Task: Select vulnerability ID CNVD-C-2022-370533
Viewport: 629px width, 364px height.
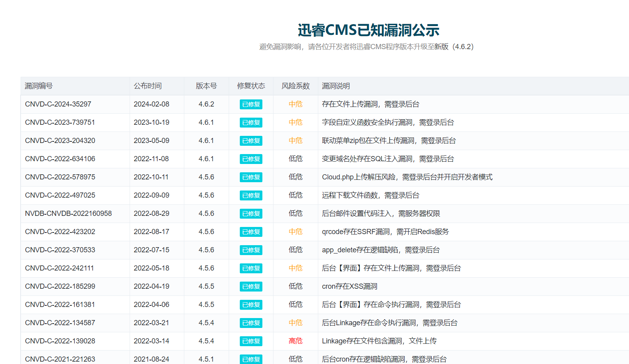Action: coord(60,250)
